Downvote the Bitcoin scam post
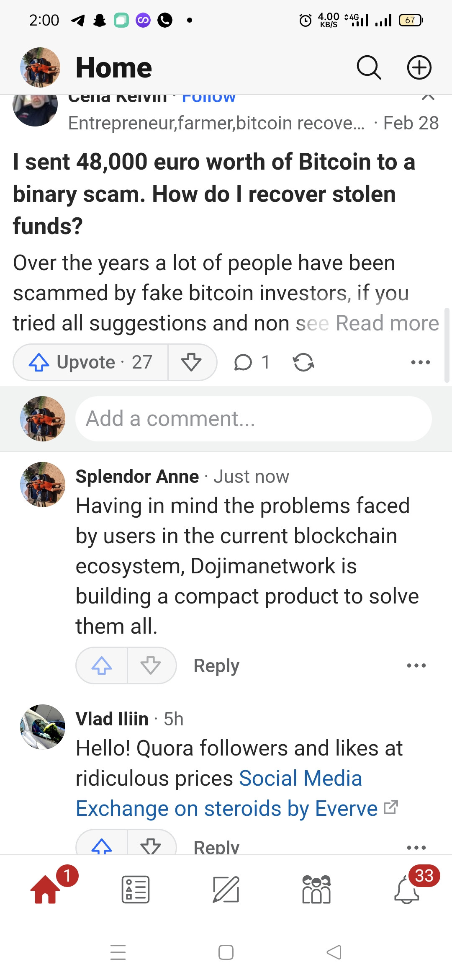This screenshot has width=452, height=980. (192, 362)
